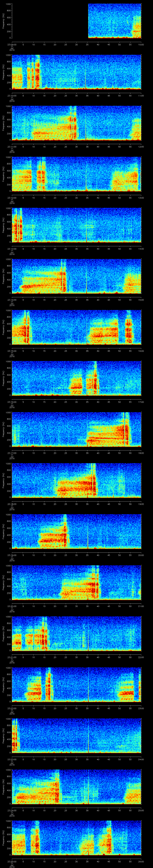Viewport: 153px width, 868px height.
Task: Select the spectrogram panel ending at 24:00
Action: (x=76, y=736)
